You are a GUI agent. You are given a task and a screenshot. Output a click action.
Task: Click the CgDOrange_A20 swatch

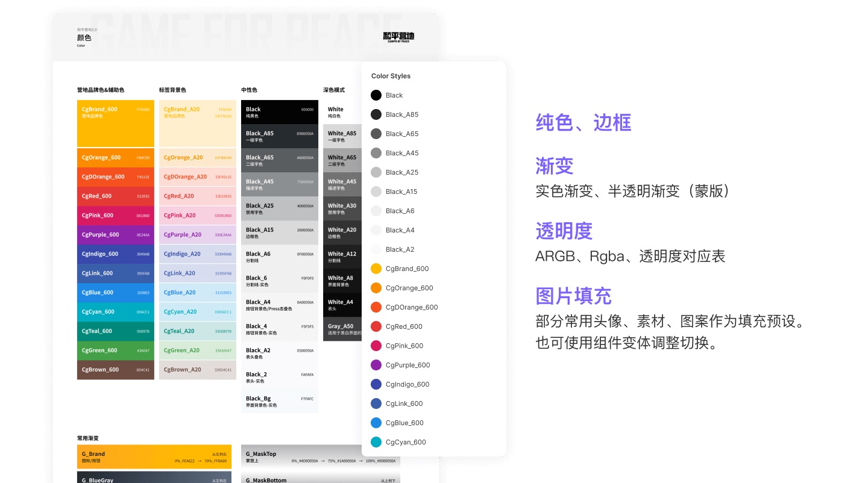point(198,177)
